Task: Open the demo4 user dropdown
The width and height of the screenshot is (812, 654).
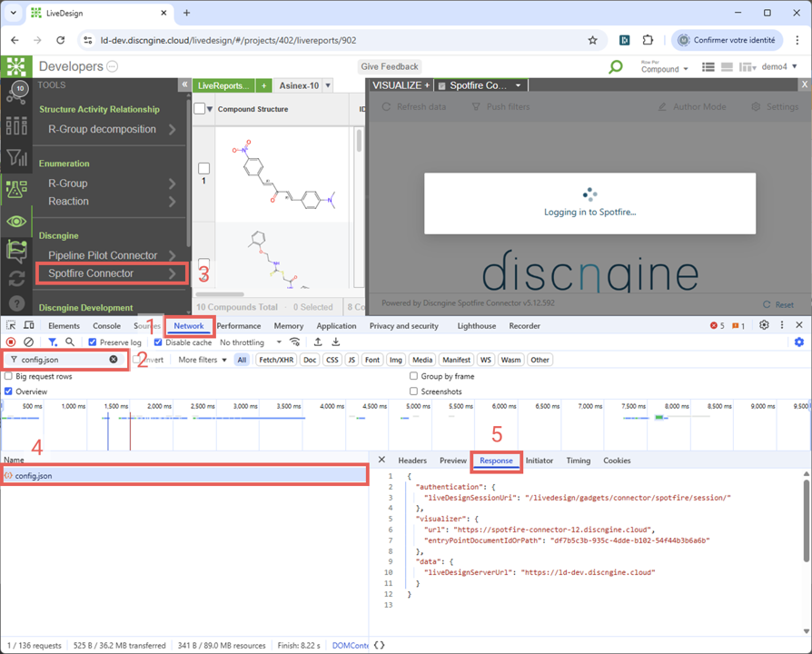Action: (x=779, y=67)
